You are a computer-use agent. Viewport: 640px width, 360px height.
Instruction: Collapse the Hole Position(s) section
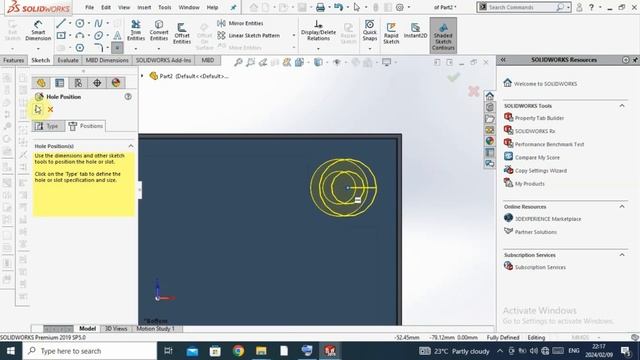pos(131,146)
